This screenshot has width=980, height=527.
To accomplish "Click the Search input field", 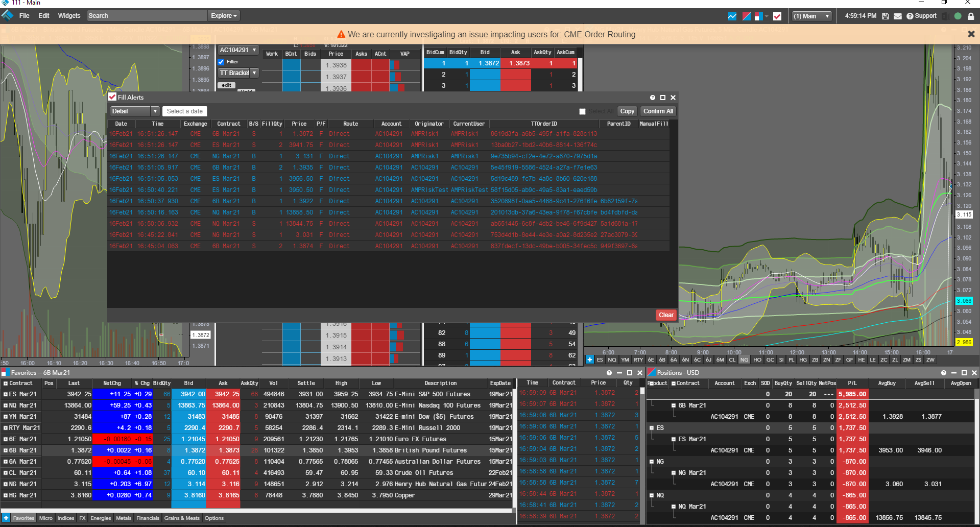I will [x=147, y=16].
